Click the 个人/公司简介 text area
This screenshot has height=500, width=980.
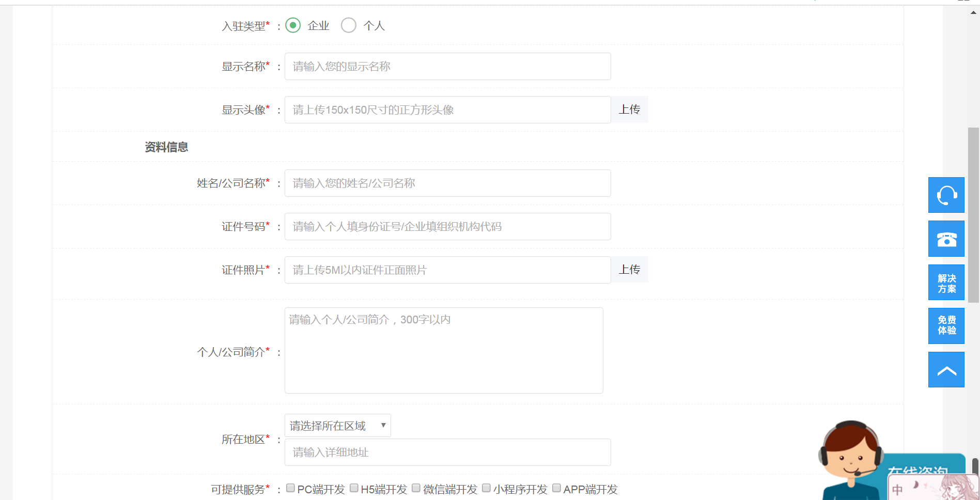tap(443, 351)
